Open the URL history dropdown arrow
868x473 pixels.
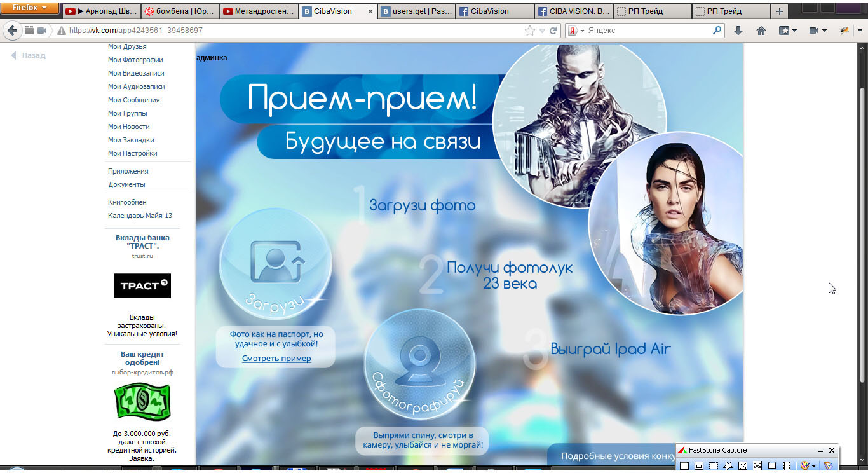tap(542, 31)
